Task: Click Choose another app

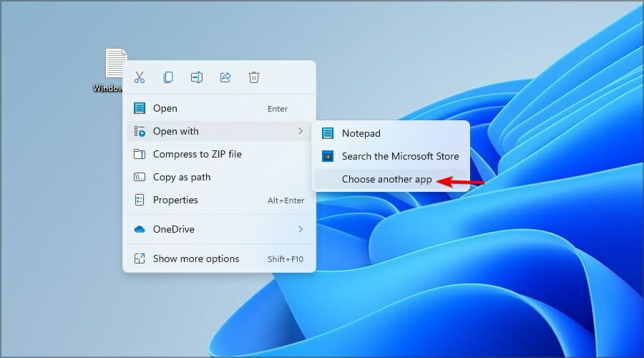Action: tap(391, 179)
